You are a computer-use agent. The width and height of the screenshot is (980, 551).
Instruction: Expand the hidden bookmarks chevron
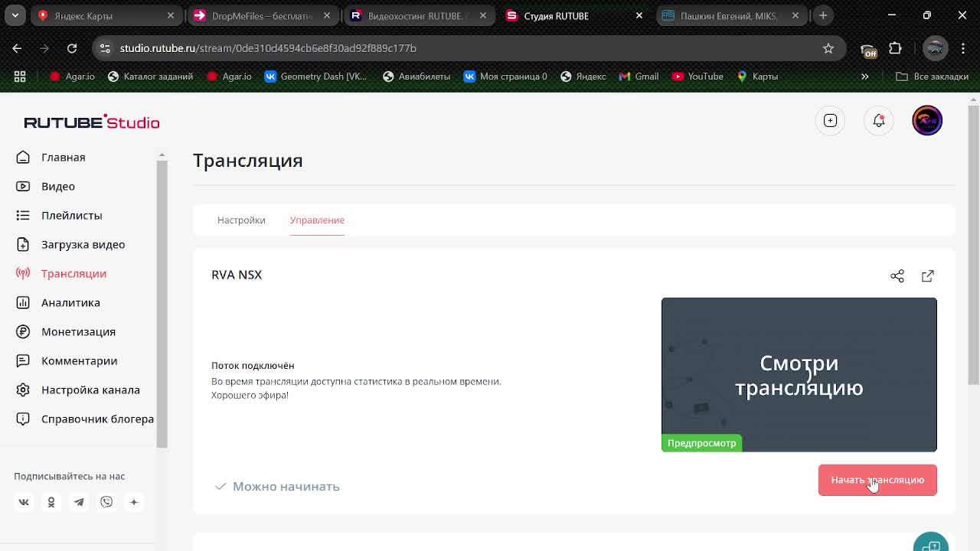[x=865, y=77]
